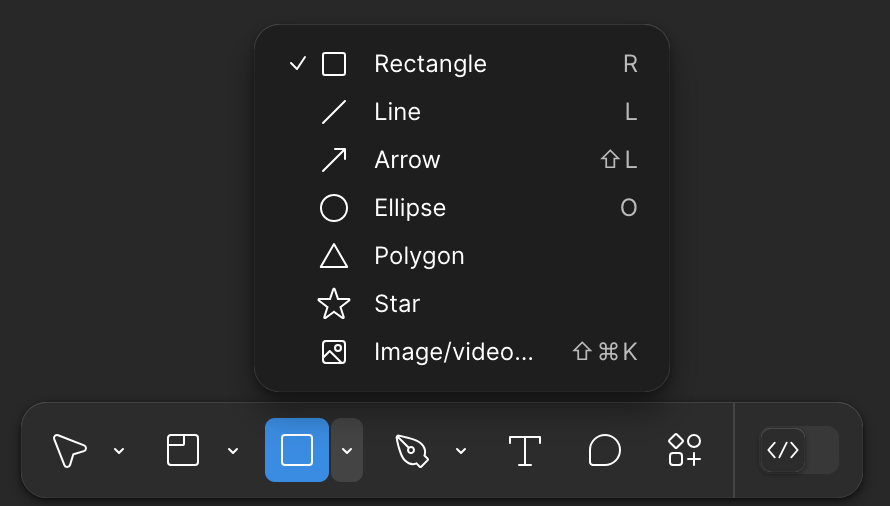
Task: Select the Frame tool icon
Action: tap(183, 450)
